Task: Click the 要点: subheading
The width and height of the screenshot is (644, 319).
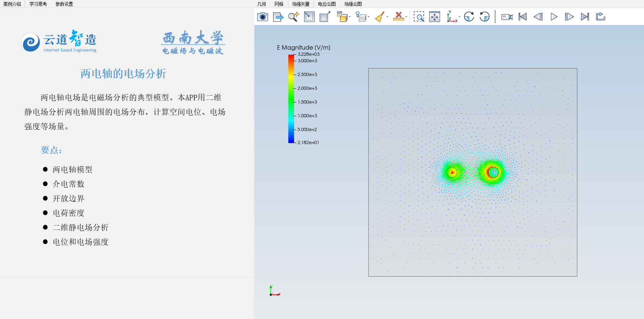Action: [x=51, y=150]
